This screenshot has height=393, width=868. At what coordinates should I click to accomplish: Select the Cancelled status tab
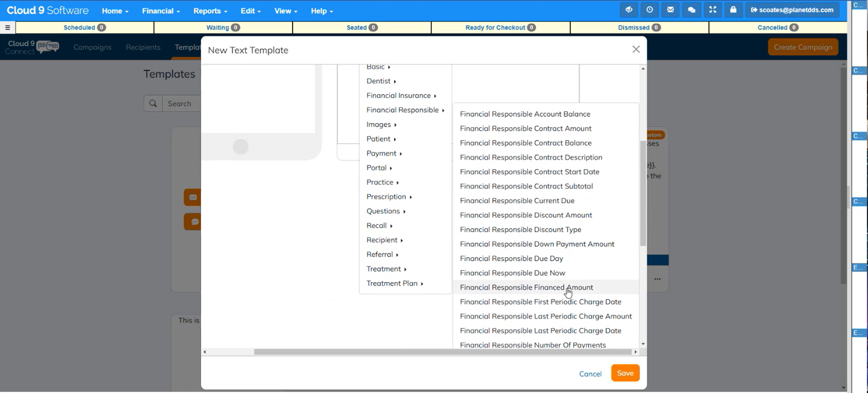[x=778, y=28]
